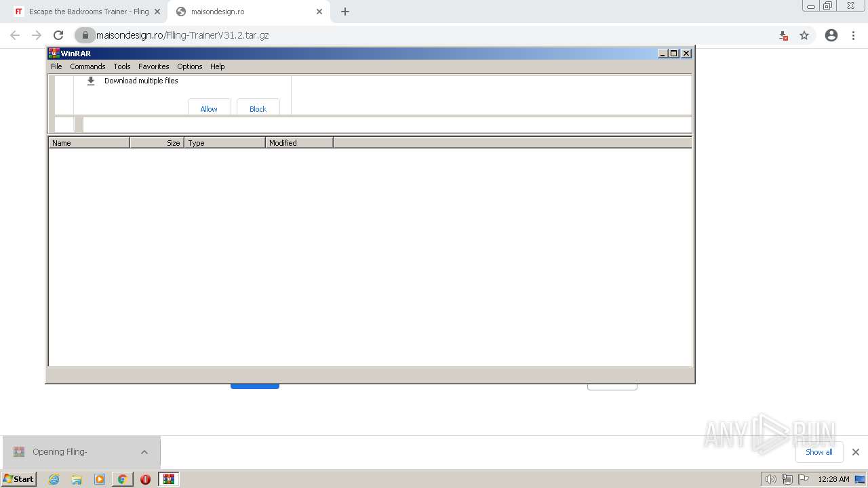This screenshot has height=488, width=868.
Task: Show all downloads
Action: click(819, 452)
